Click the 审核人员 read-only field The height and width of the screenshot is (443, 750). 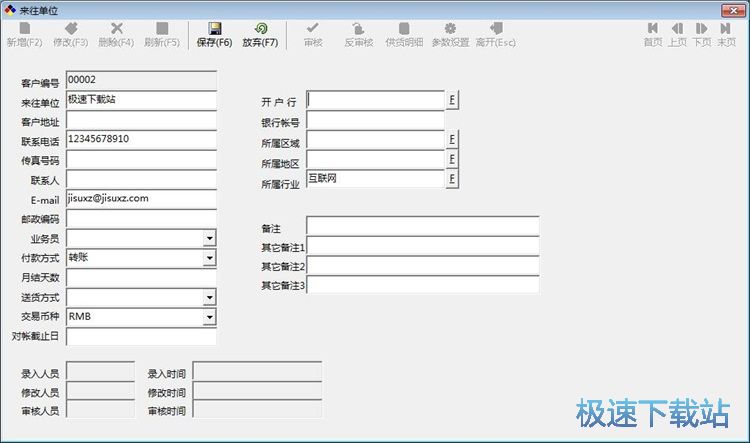[100, 410]
